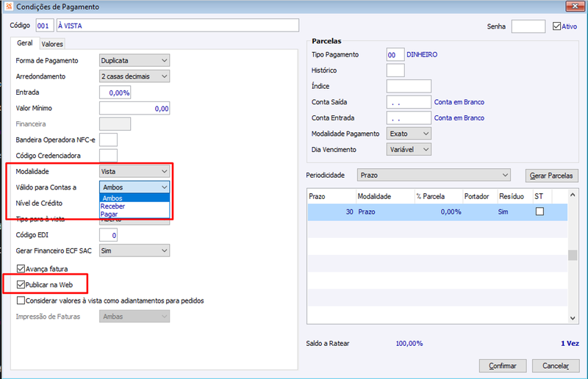Click the Código field containing 001
This screenshot has width=588, height=379.
click(x=45, y=26)
